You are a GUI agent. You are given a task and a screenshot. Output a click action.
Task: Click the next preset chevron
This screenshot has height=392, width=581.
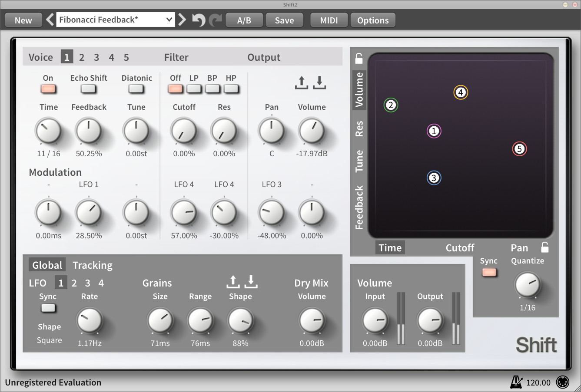pyautogui.click(x=182, y=19)
